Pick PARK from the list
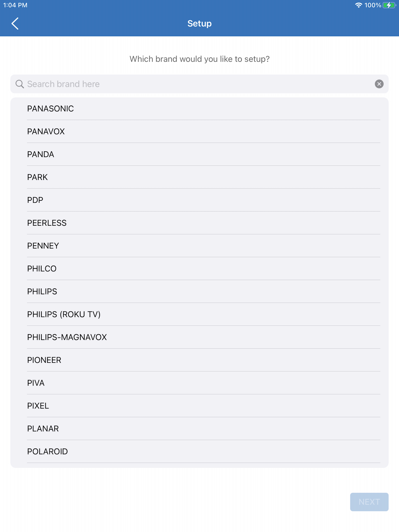Image resolution: width=399 pixels, height=532 pixels. click(x=199, y=177)
